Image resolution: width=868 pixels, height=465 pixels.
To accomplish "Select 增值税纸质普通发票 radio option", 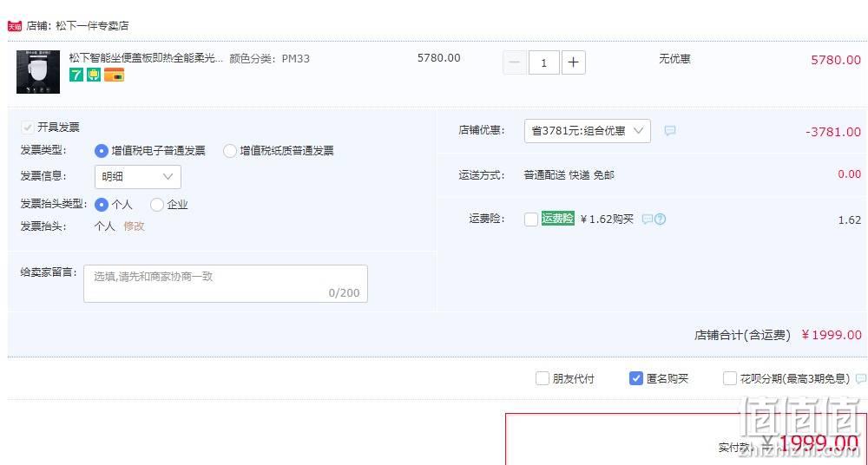I will coord(230,151).
